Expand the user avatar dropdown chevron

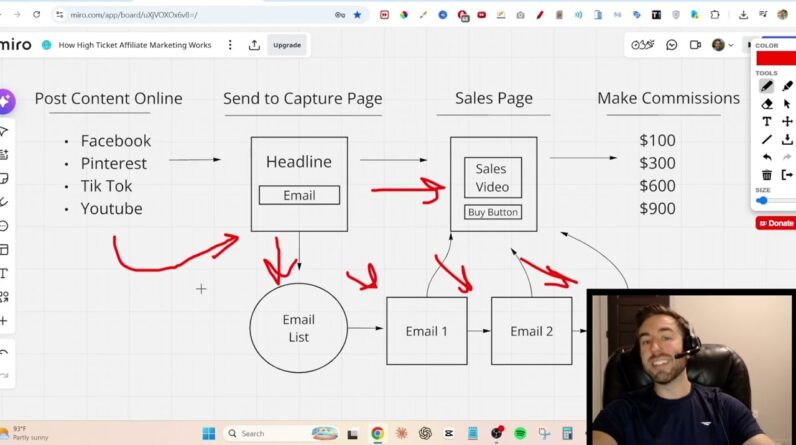731,45
